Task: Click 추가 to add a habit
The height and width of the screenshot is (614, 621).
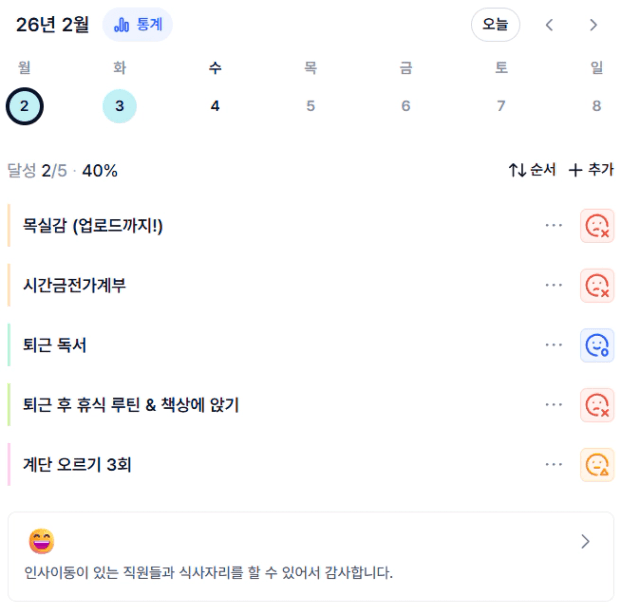Action: (591, 170)
